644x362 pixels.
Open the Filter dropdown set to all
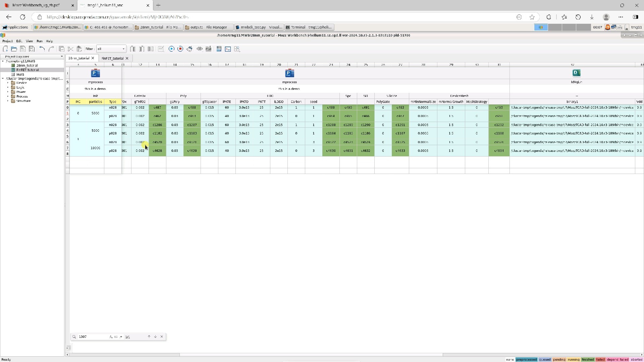tap(111, 49)
